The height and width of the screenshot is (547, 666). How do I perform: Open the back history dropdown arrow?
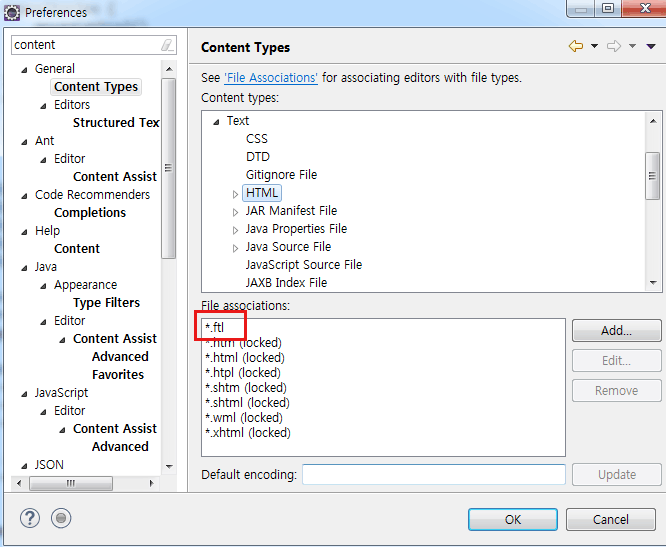pyautogui.click(x=594, y=46)
